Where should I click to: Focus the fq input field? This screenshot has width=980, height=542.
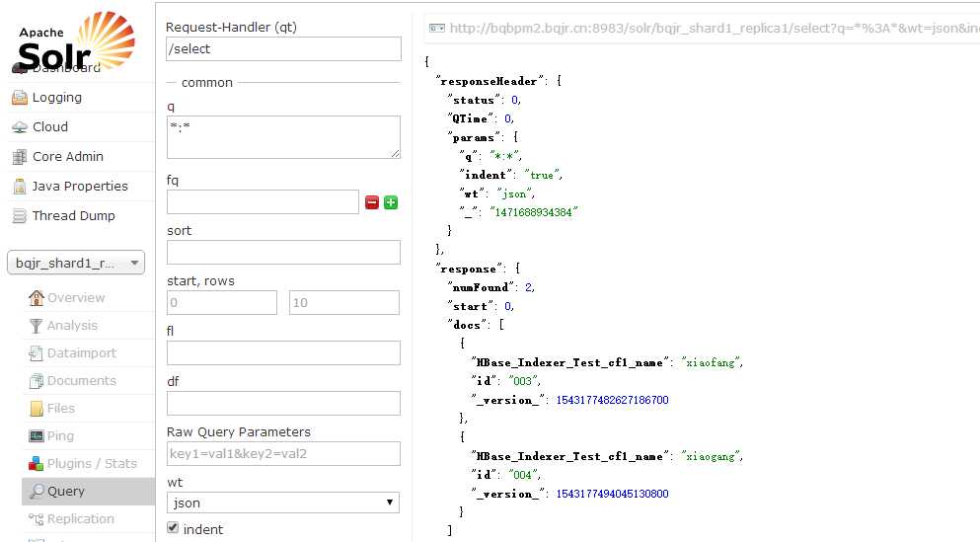click(263, 202)
